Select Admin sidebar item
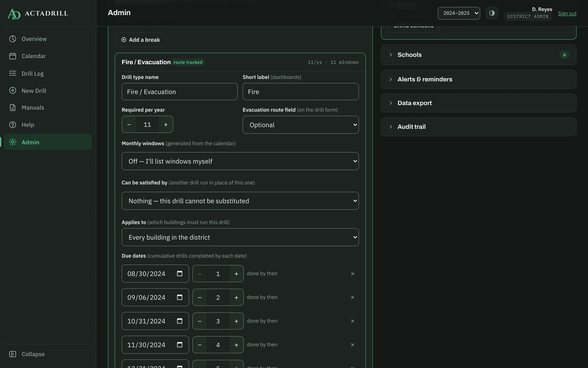 (48, 142)
